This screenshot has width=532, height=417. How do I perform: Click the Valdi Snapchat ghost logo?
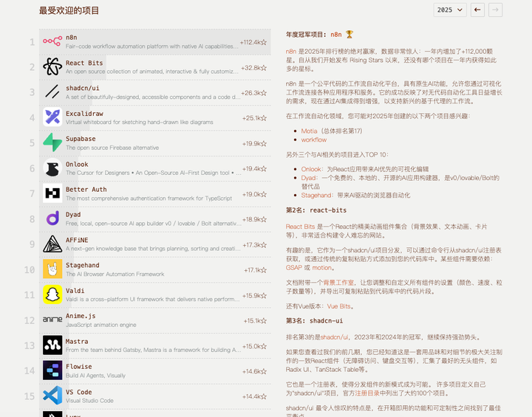click(52, 294)
